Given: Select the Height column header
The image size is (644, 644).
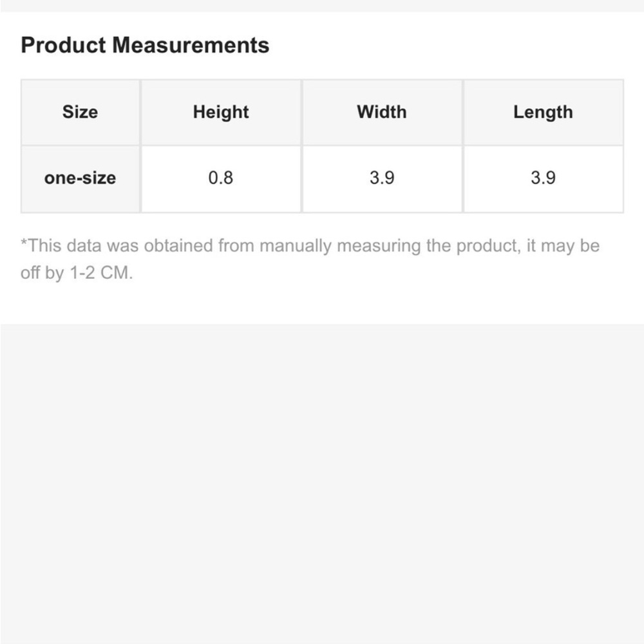Looking at the screenshot, I should coord(221,112).
